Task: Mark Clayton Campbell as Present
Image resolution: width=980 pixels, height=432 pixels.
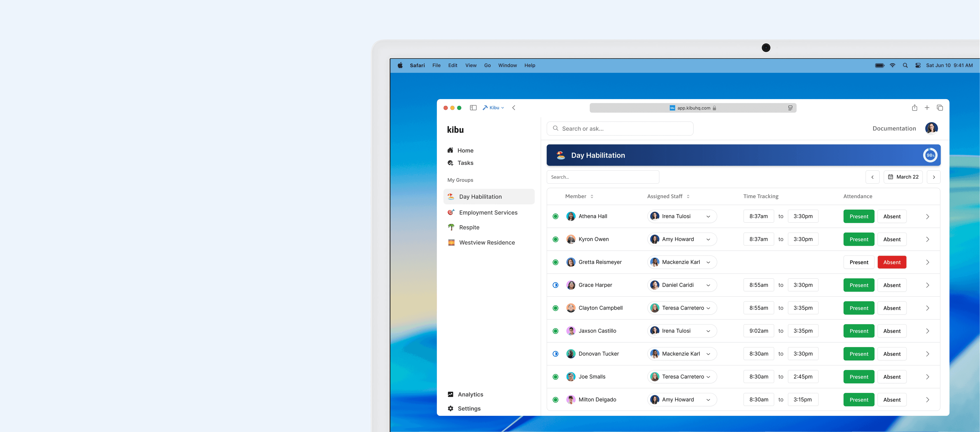Action: coord(859,308)
